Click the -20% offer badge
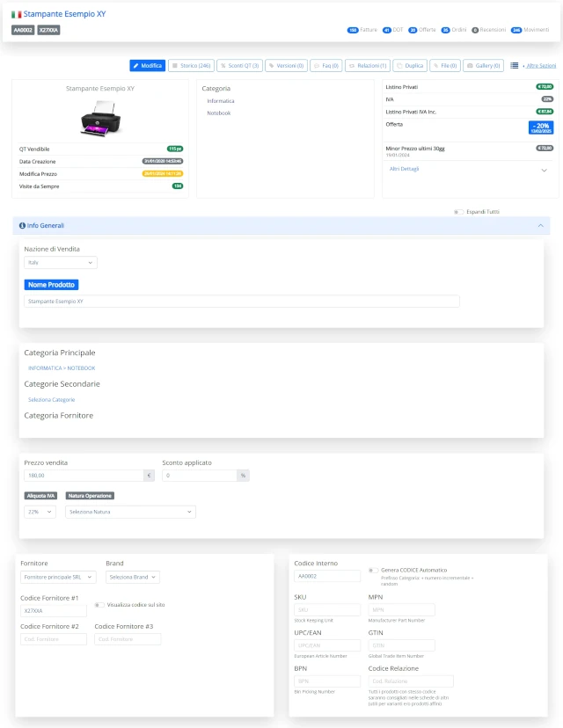 (x=541, y=127)
